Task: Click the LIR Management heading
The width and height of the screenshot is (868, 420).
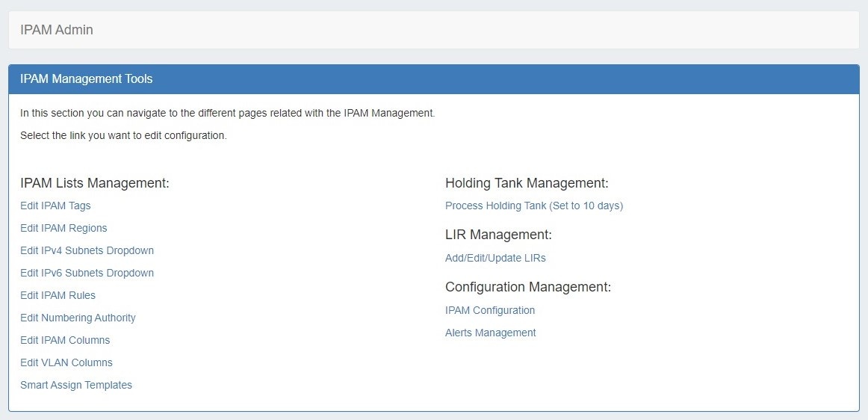Action: (x=498, y=235)
